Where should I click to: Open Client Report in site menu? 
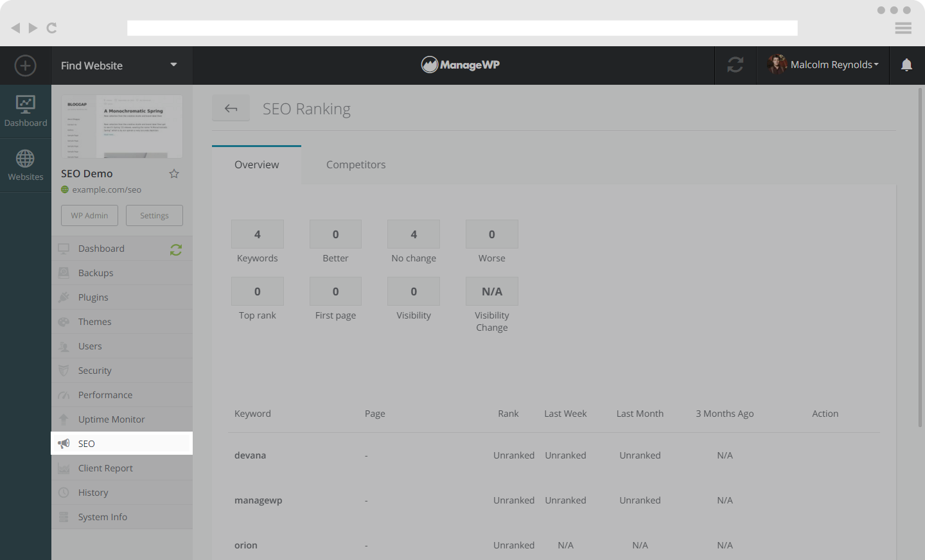point(122,468)
